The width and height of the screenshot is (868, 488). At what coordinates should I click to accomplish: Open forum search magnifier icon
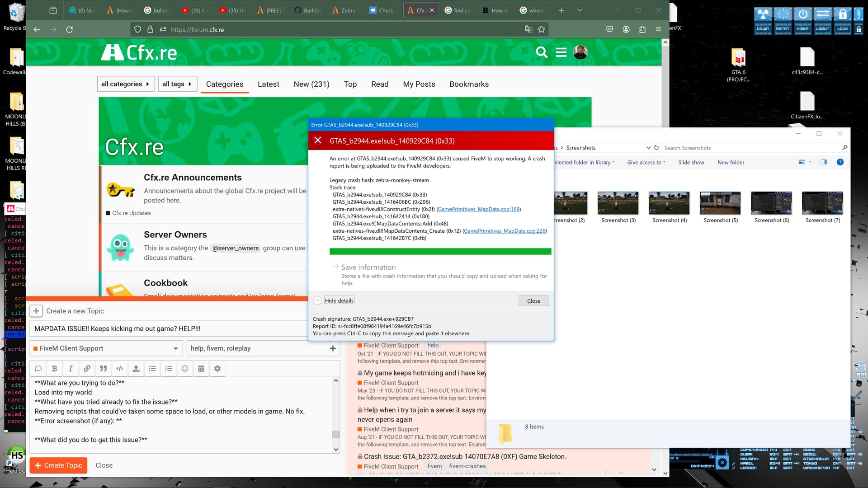(x=541, y=52)
